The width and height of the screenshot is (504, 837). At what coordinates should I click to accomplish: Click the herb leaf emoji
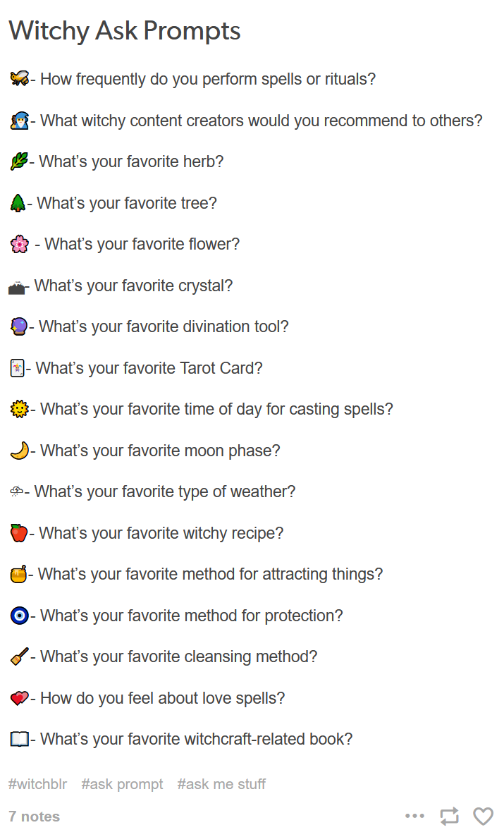tap(19, 161)
